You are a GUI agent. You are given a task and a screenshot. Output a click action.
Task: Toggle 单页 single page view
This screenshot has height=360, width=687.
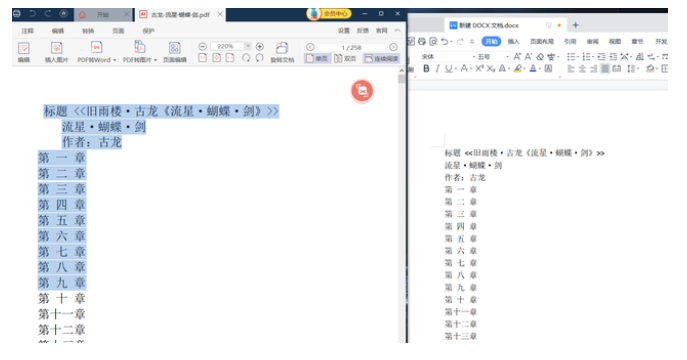point(317,58)
